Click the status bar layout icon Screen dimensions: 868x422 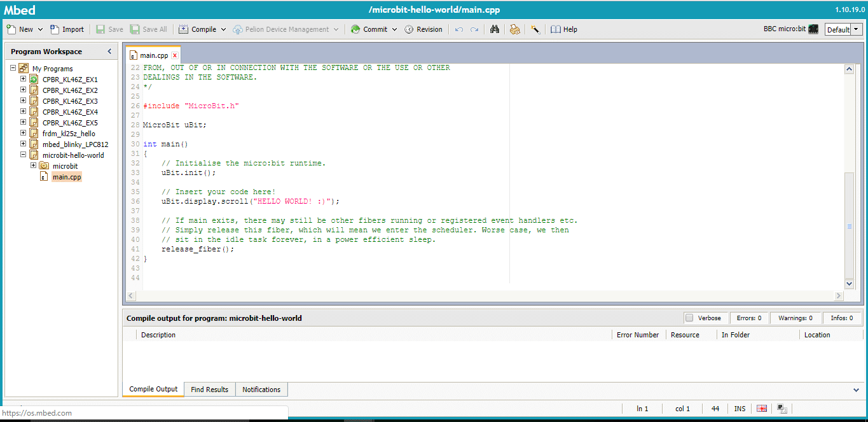tap(782, 409)
